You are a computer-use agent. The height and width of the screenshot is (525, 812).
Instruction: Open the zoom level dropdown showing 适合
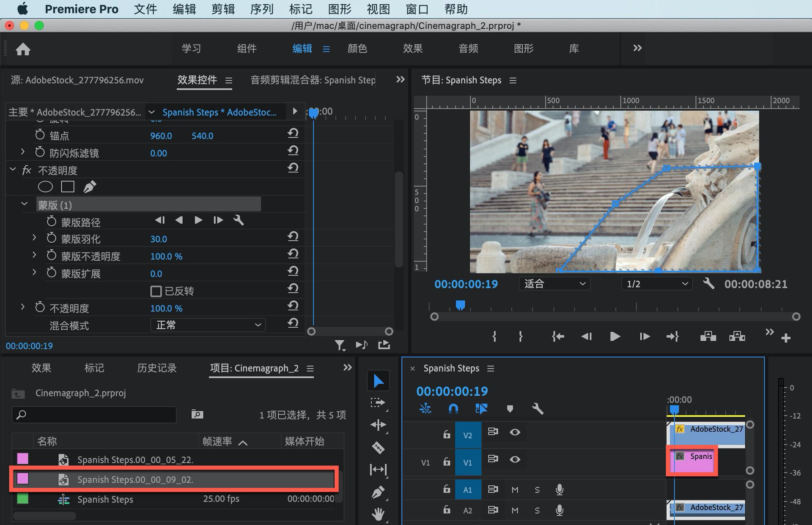tap(554, 284)
